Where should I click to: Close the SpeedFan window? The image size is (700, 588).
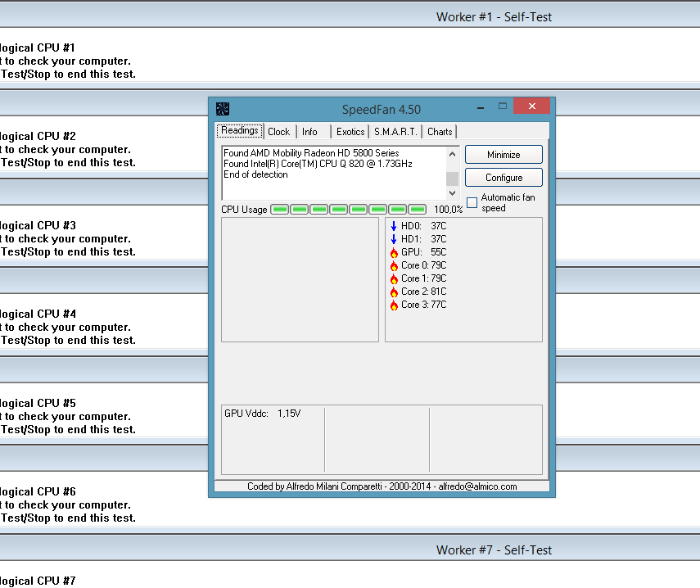pos(531,106)
